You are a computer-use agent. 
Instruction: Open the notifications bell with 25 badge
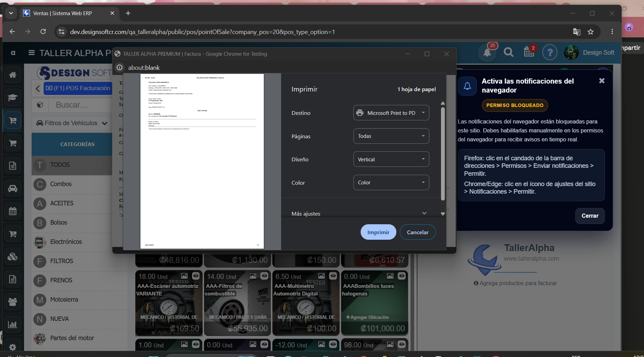pos(487,52)
